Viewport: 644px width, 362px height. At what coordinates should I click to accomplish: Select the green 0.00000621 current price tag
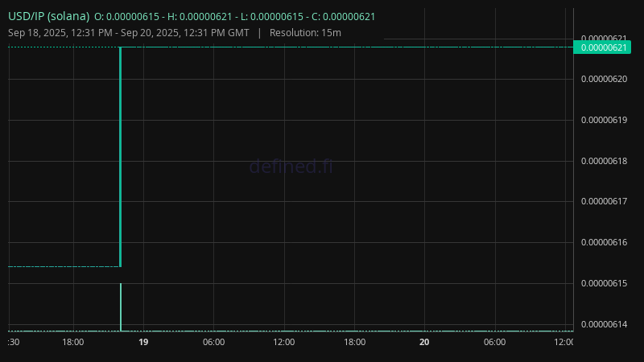click(x=602, y=47)
